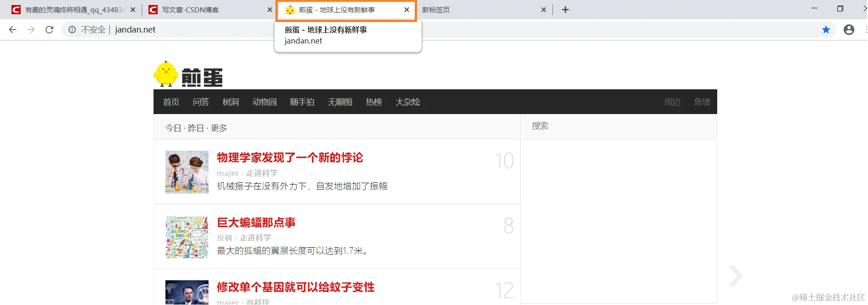The image size is (868, 305).
Task: Click the 昨日 filter link
Action: 196,128
